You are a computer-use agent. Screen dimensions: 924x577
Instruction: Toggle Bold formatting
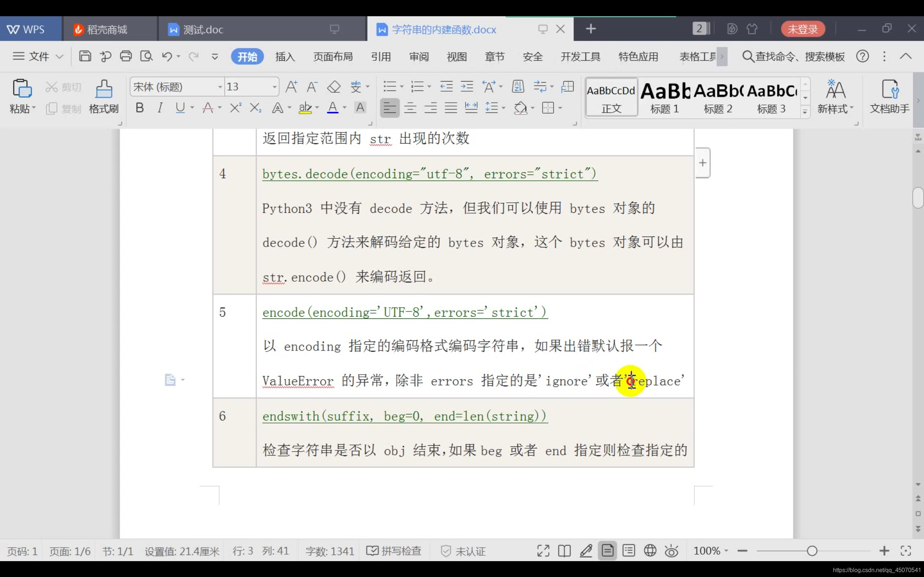tap(140, 108)
